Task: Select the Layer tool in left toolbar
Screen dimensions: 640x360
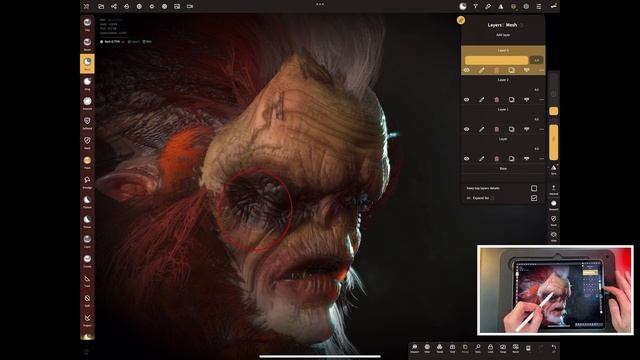Action: tap(87, 241)
